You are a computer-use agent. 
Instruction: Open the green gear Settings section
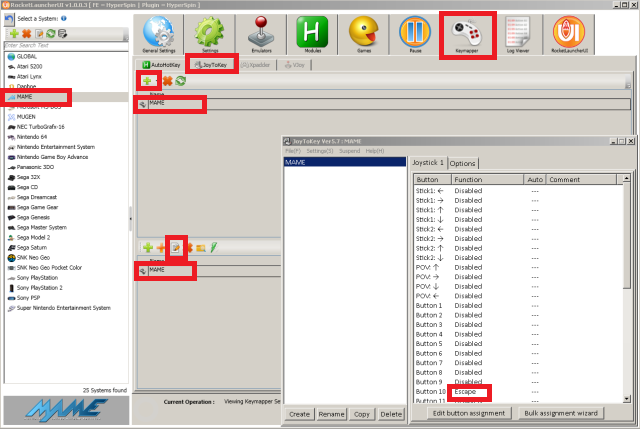click(210, 35)
